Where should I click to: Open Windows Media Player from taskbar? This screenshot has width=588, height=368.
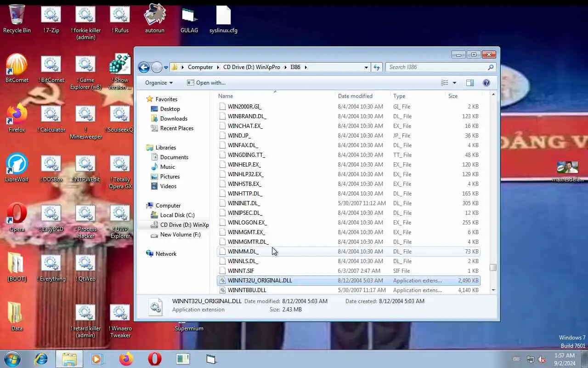coord(97,359)
